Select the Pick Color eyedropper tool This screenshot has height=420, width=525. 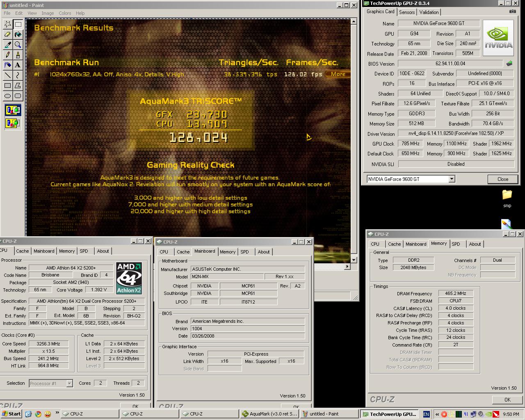tap(7, 45)
